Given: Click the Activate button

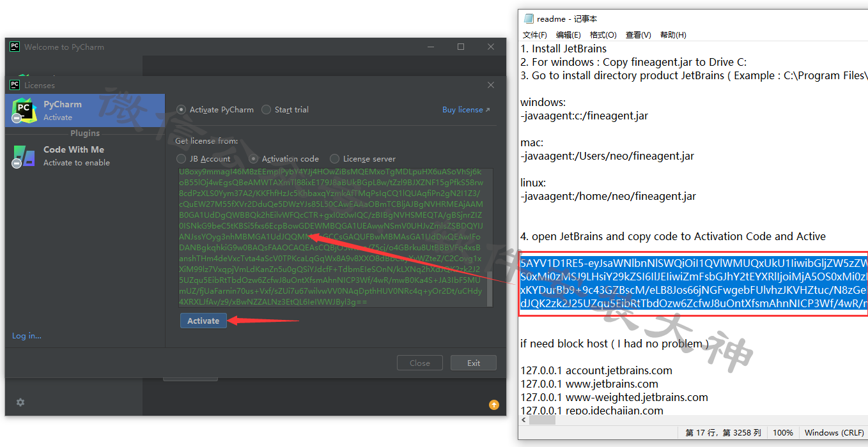Looking at the screenshot, I should [x=203, y=321].
